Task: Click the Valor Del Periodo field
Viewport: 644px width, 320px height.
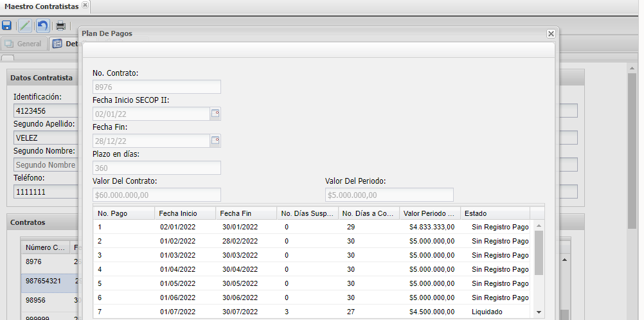Action: coord(389,195)
